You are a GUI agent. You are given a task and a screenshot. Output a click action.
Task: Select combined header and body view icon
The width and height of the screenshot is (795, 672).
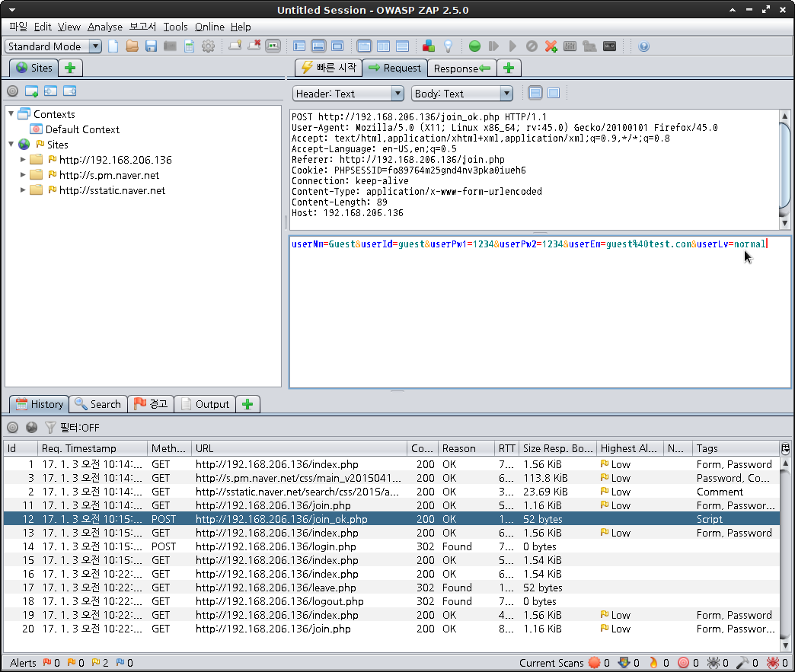click(x=535, y=93)
